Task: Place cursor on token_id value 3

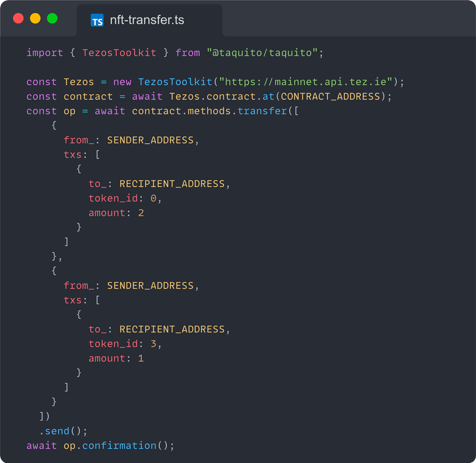Action: (154, 344)
